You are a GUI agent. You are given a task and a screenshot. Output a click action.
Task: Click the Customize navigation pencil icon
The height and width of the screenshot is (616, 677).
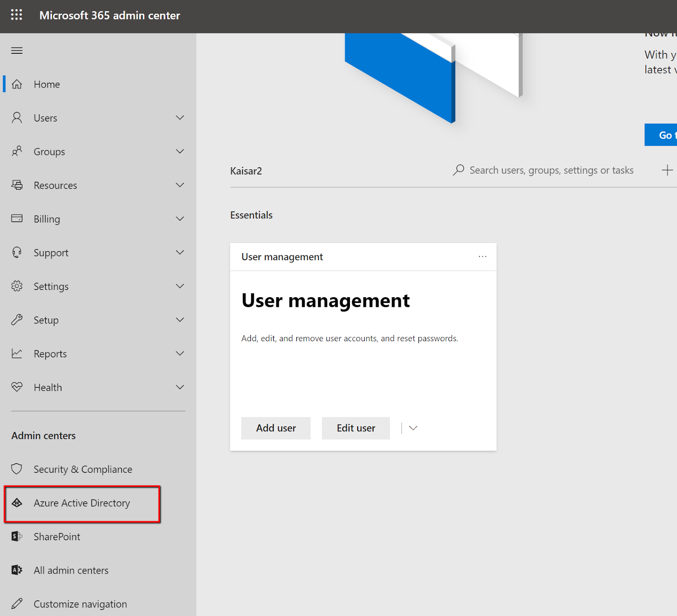point(17,604)
